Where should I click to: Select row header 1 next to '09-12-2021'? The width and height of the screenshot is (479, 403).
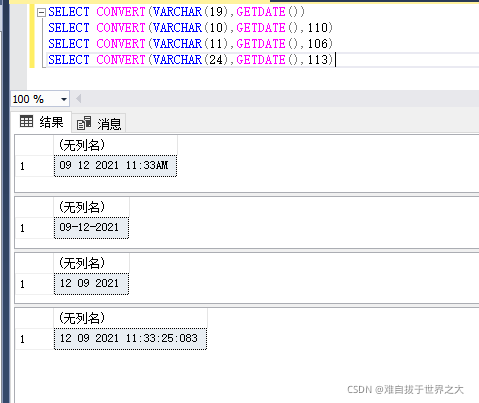34,228
